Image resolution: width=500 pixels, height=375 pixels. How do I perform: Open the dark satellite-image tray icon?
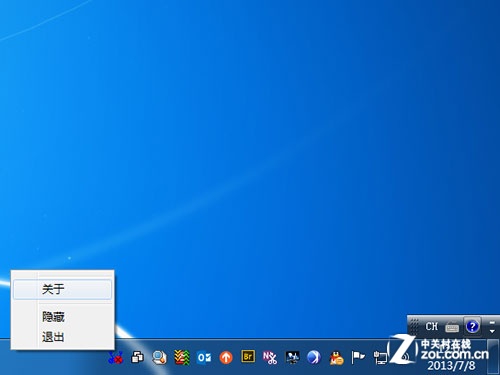pos(292,358)
